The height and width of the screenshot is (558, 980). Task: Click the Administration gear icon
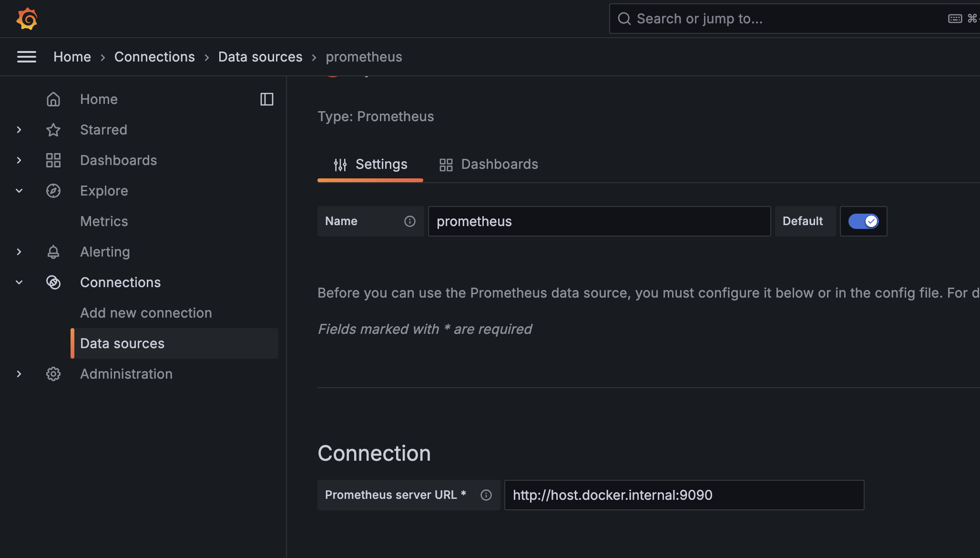[53, 374]
